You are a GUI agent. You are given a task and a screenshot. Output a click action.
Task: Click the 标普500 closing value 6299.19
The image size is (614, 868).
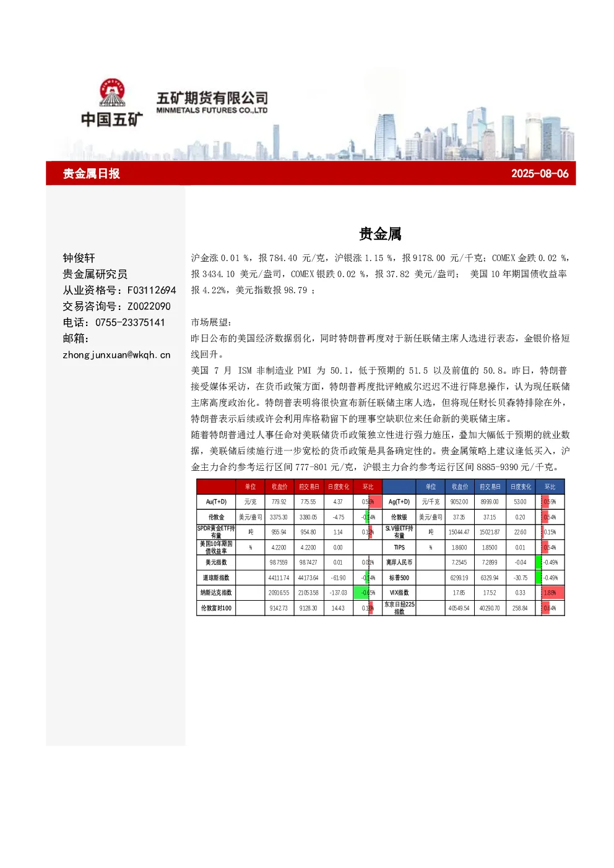tap(459, 578)
